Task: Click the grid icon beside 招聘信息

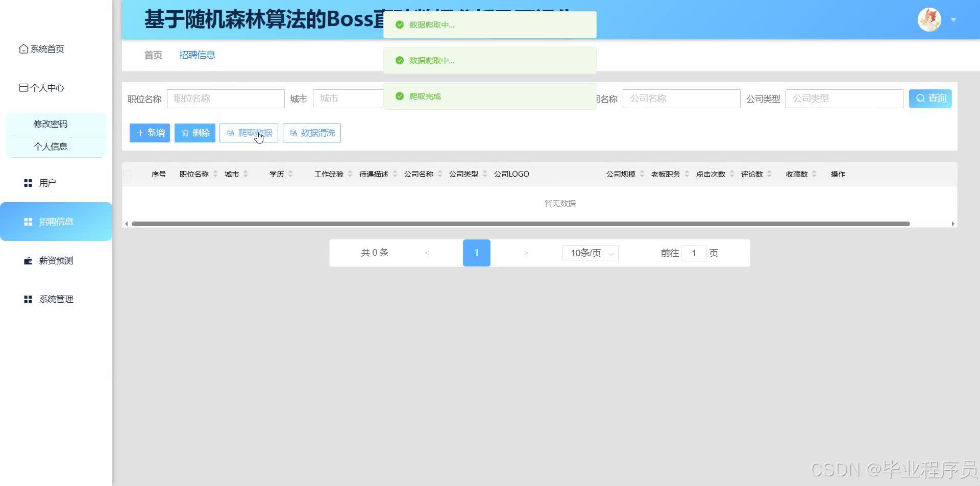Action: 28,222
